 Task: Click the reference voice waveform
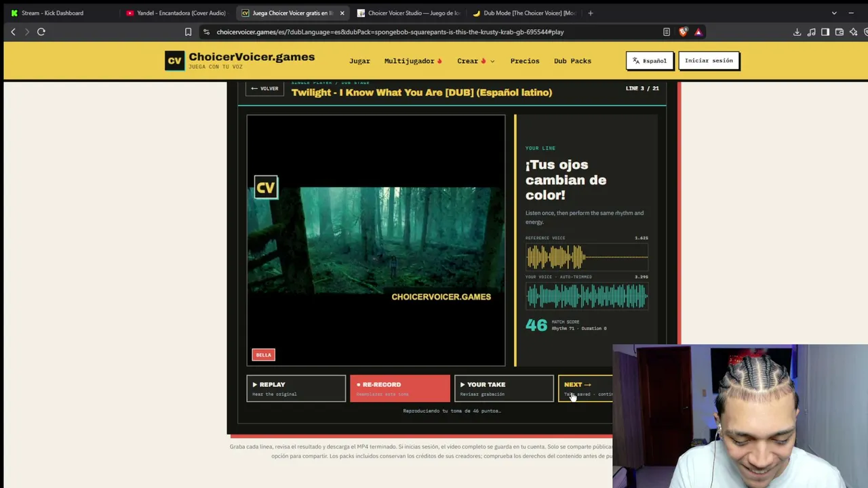[587, 257]
